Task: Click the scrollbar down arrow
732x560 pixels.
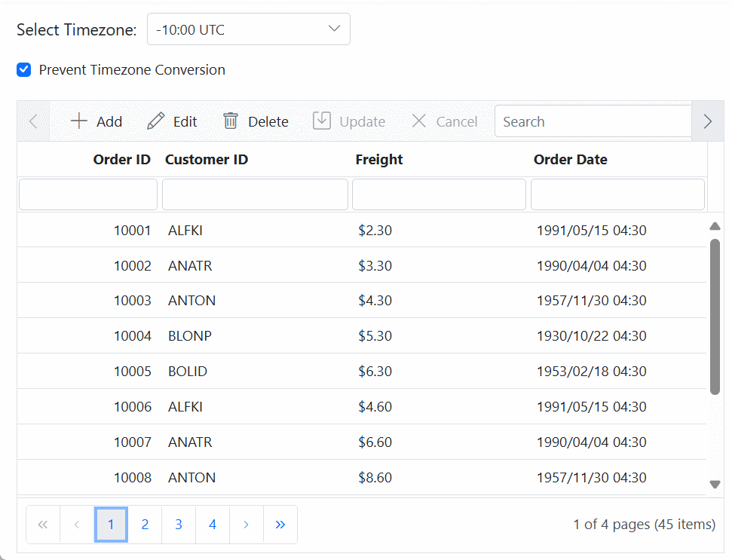Action: pyautogui.click(x=715, y=485)
